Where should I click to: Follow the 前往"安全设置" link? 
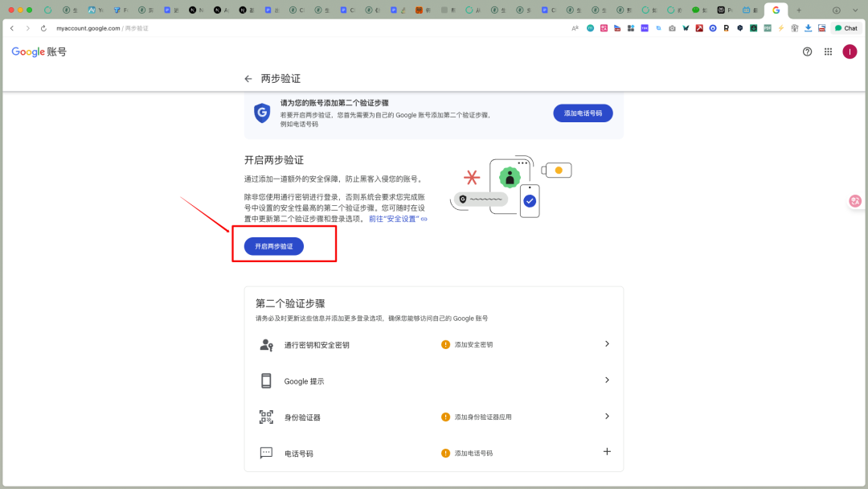point(398,219)
